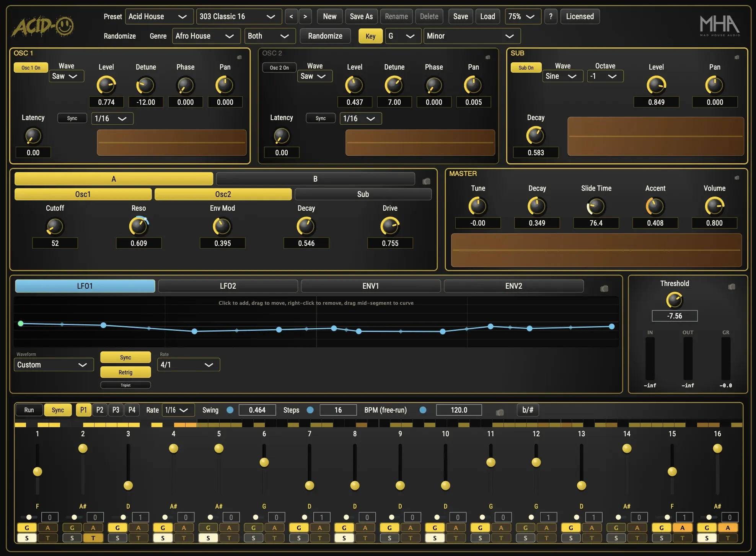
Task: Click the blue dot next to Swing
Action: [x=230, y=410]
